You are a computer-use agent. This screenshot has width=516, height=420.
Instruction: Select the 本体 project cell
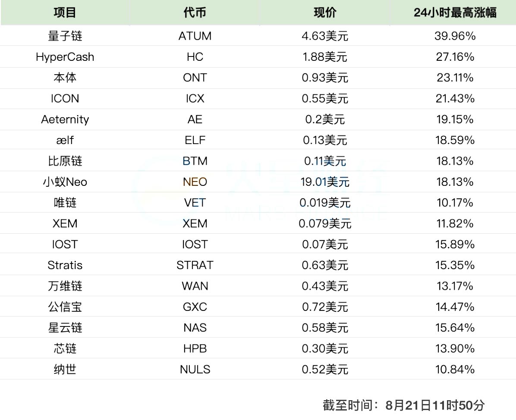coord(65,78)
